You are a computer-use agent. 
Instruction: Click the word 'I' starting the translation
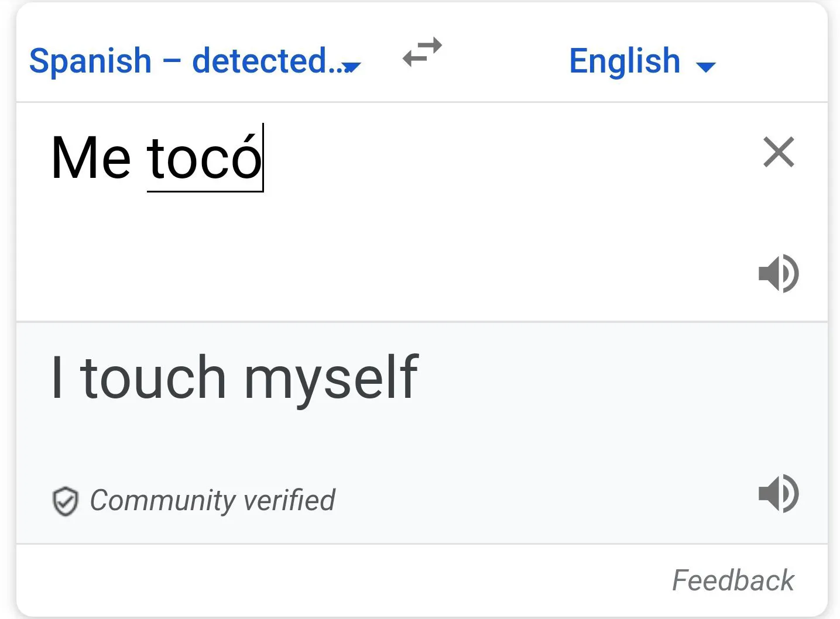[57, 378]
